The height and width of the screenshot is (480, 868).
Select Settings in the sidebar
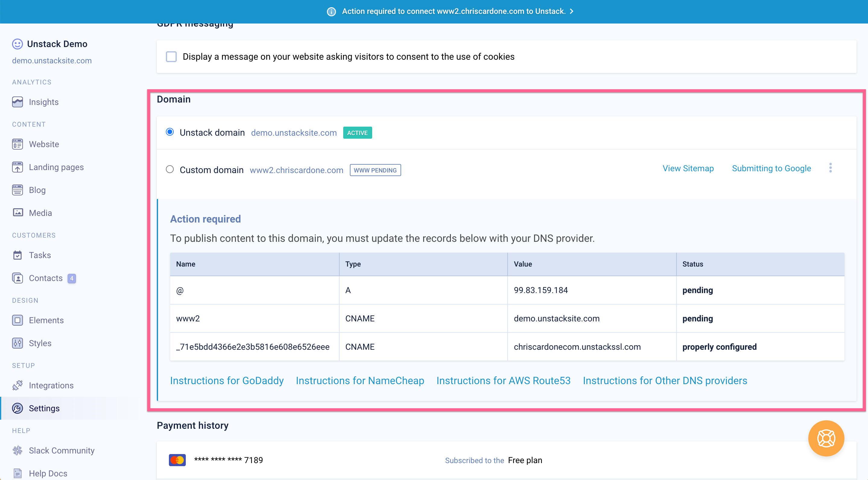[x=44, y=408]
